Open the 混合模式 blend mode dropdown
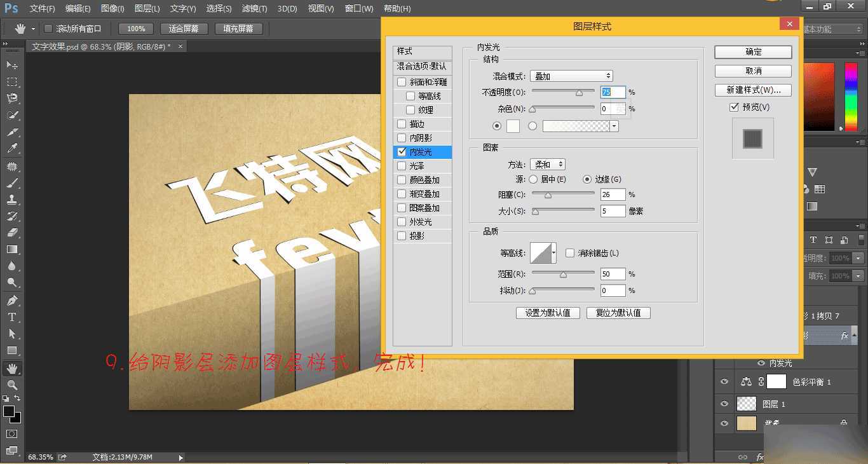The height and width of the screenshot is (464, 868). (x=571, y=76)
